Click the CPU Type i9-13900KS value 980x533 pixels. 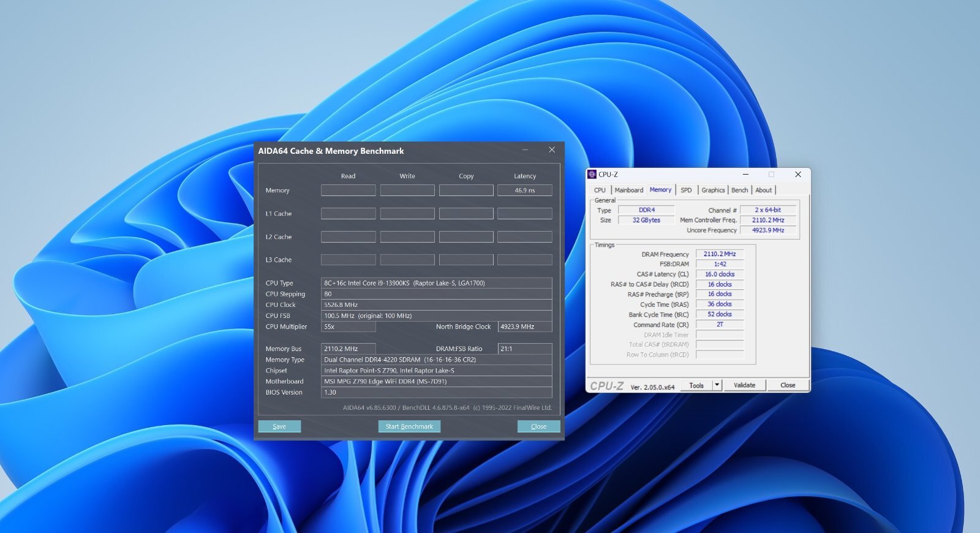tap(437, 283)
